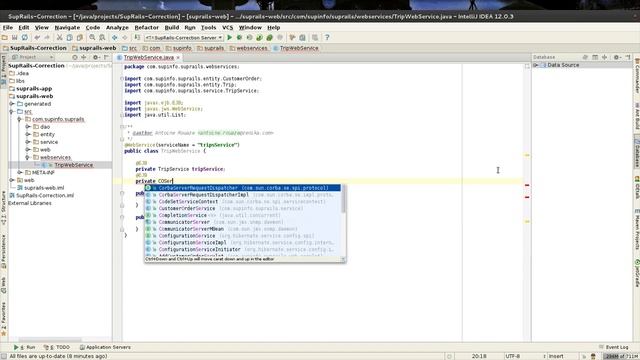Click Scroll from Source in Project panel
This screenshot has height=360, width=640.
75,58
